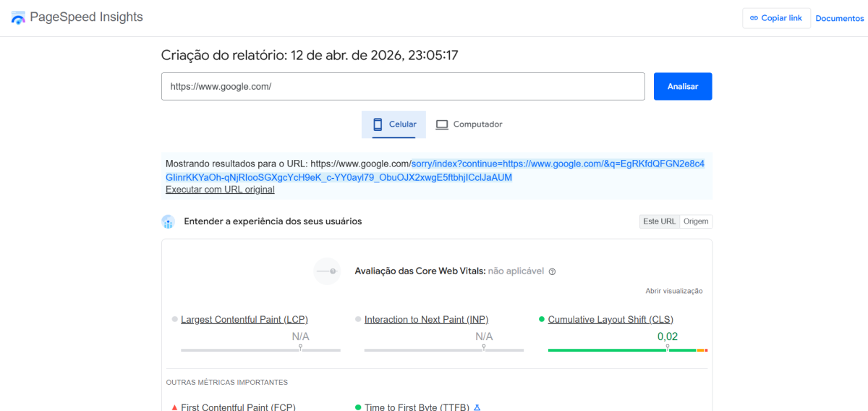Click the Copiar link button
Screen dimensions: 868x411
[776, 18]
